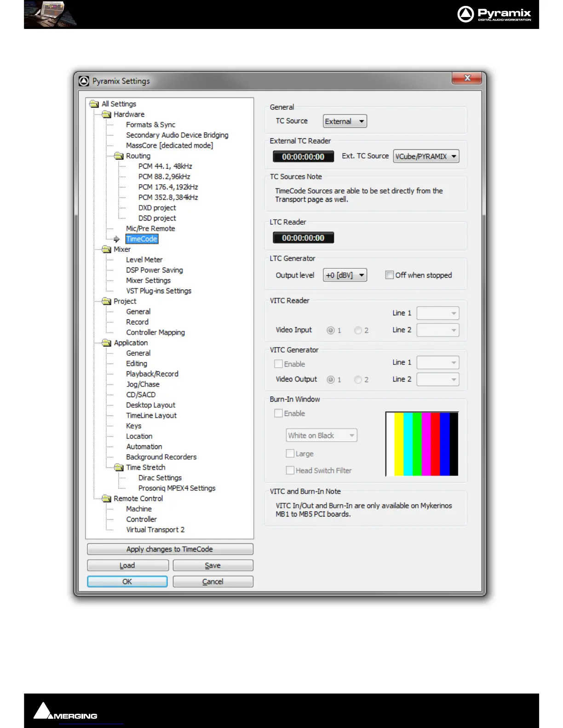Select PCM 44.1, 48kHz routing
The height and width of the screenshot is (728, 563).
(x=165, y=166)
